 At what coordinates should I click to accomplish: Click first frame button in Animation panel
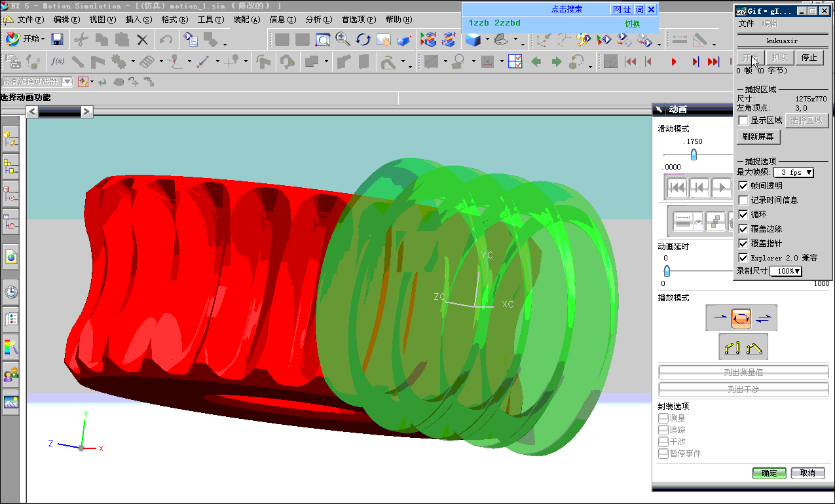coord(677,188)
